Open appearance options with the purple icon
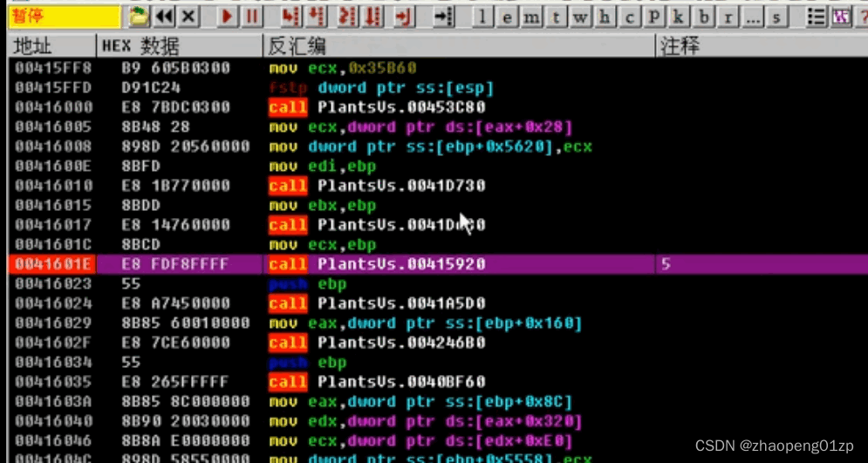This screenshot has width=868, height=463. click(x=841, y=17)
